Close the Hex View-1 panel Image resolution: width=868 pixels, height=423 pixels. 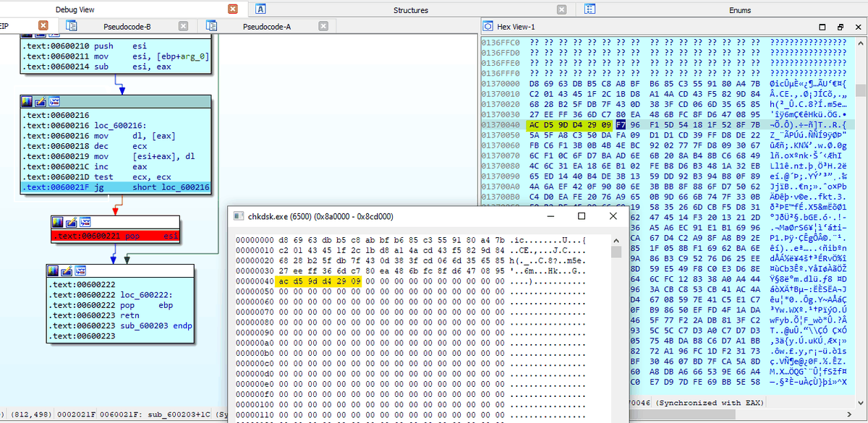pyautogui.click(x=857, y=27)
